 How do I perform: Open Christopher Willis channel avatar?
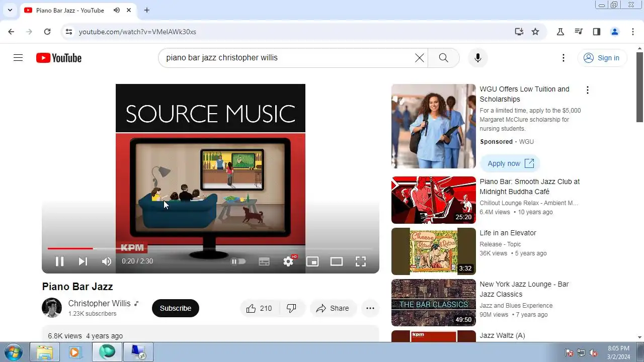[x=52, y=308]
